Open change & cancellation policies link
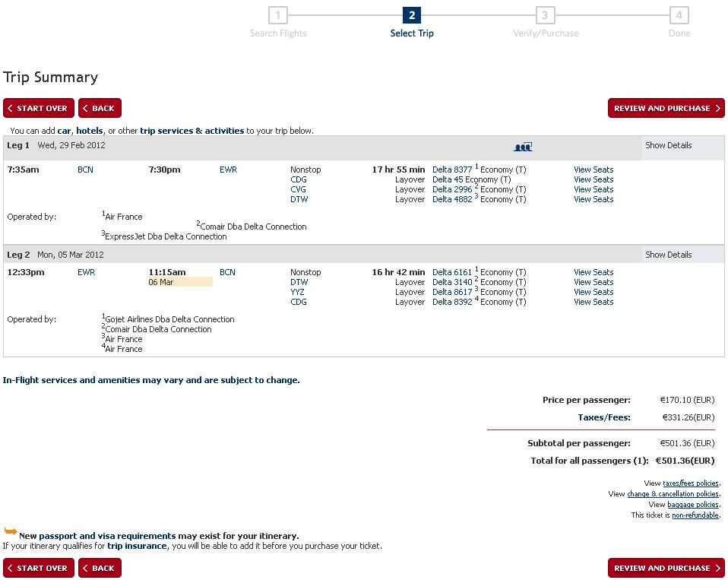The width and height of the screenshot is (728, 580). tap(673, 494)
